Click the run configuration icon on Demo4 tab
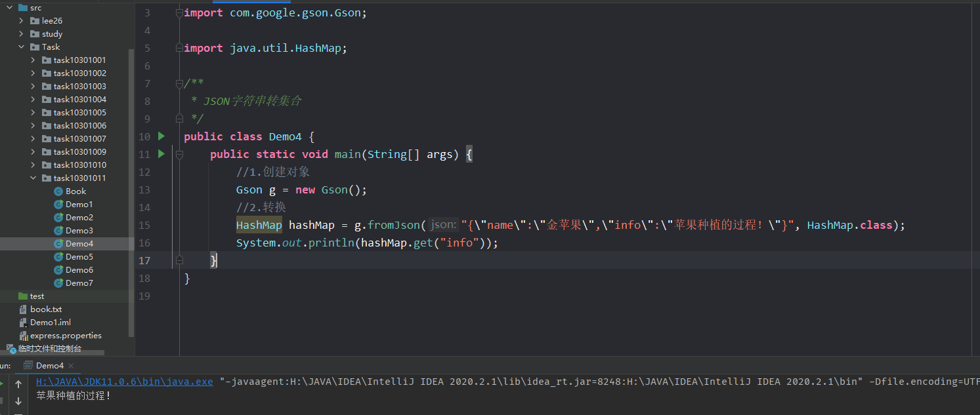980x415 pixels. point(28,366)
